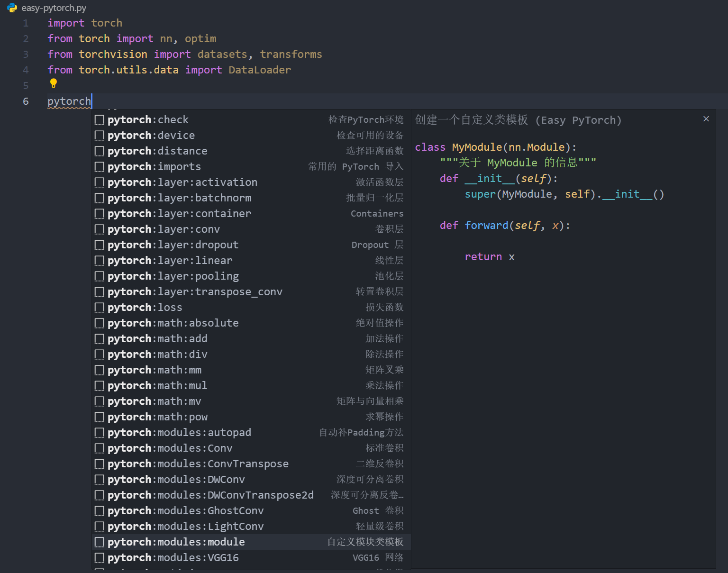Close the snippet documentation panel
The width and height of the screenshot is (728, 573).
click(706, 119)
